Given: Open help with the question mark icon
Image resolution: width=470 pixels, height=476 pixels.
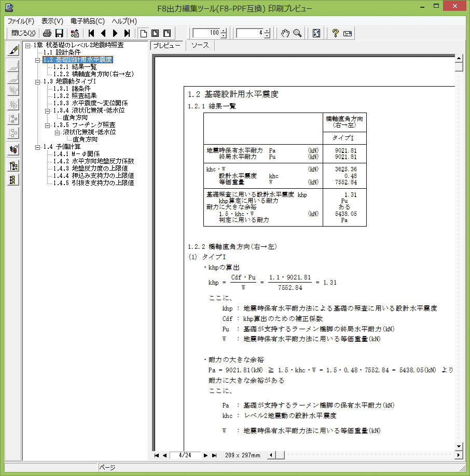Looking at the screenshot, I should pos(335,33).
